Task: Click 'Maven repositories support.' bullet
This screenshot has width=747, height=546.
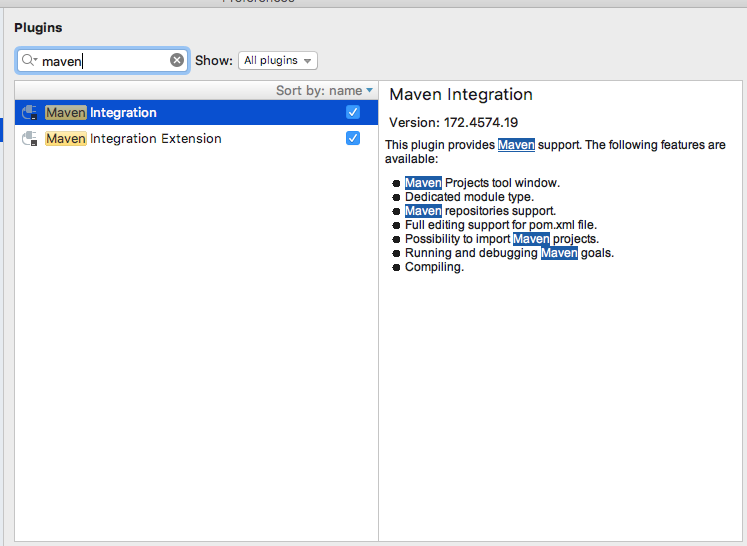Action: pos(480,211)
